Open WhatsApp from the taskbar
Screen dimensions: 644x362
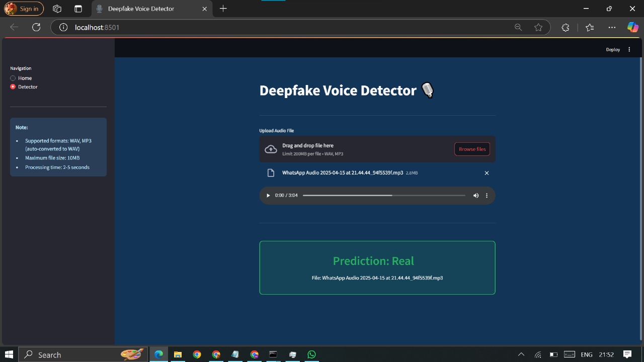coord(311,354)
